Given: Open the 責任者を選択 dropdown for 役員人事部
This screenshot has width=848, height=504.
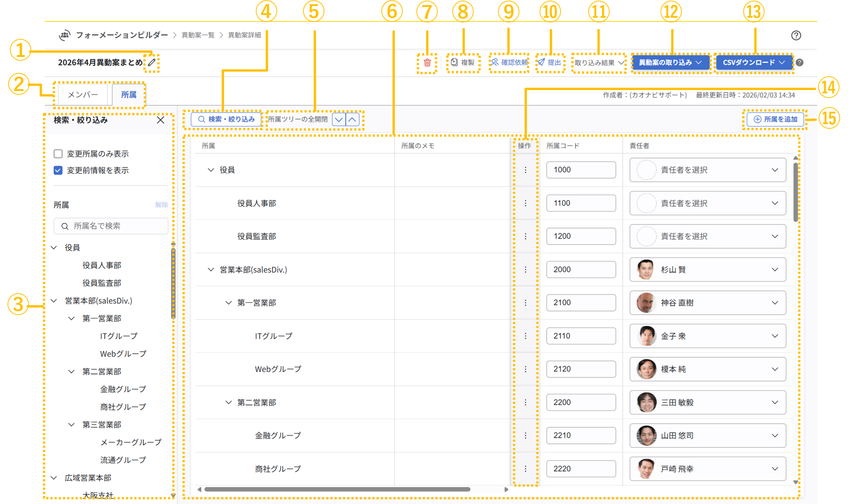Looking at the screenshot, I should tap(707, 203).
